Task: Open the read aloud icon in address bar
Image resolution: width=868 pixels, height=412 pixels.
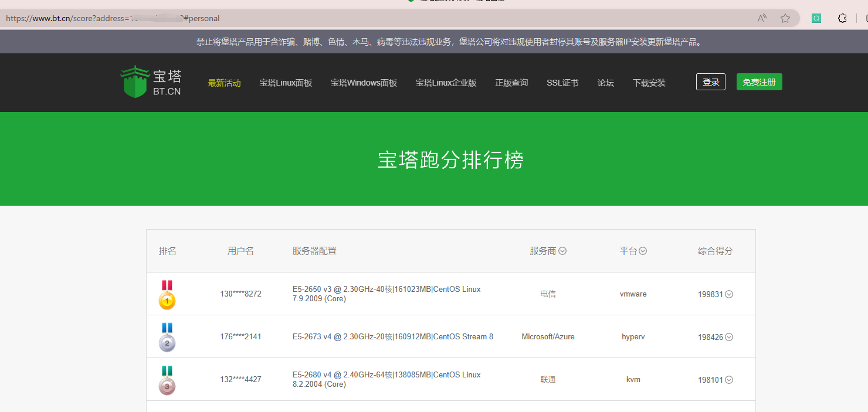Action: pos(762,18)
